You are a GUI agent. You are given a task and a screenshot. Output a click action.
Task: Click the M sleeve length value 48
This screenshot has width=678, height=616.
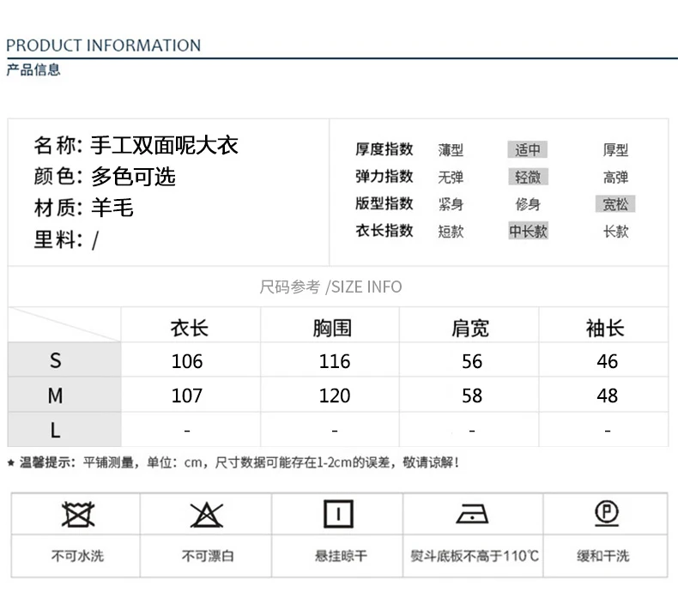[607, 396]
